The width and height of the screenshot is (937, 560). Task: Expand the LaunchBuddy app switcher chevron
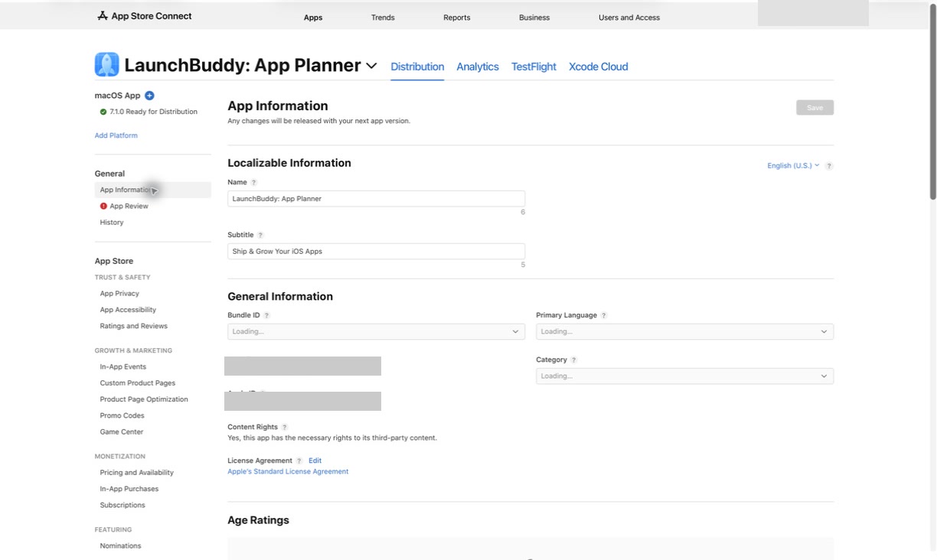pyautogui.click(x=371, y=66)
